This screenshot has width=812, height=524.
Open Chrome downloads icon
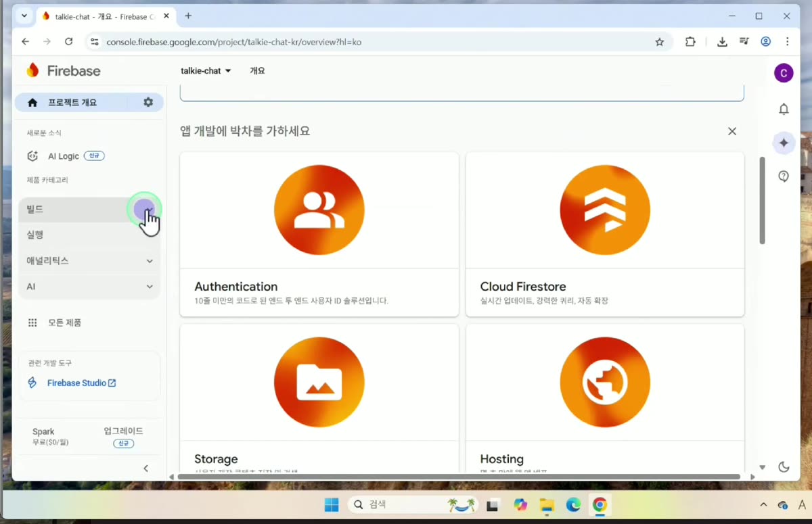coord(722,42)
